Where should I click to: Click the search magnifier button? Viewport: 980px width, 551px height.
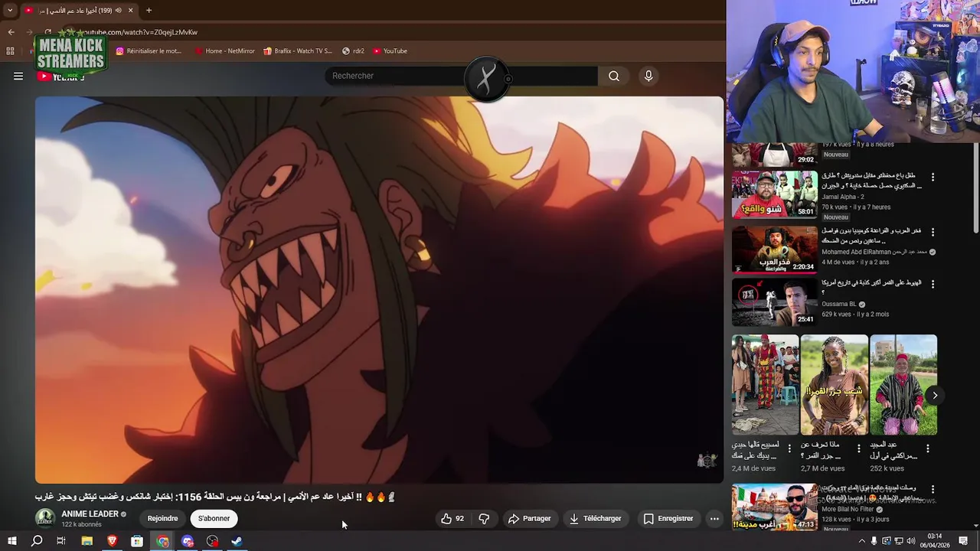pos(614,76)
